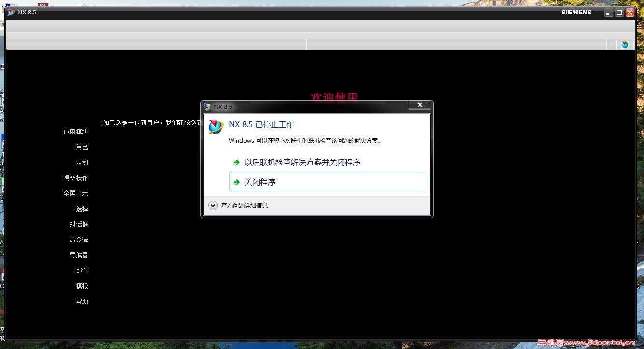Open the 部件 welcome topic
644x349 pixels.
82,270
